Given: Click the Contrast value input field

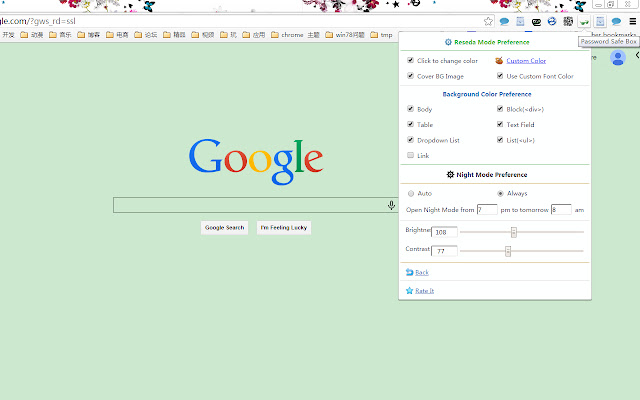Looking at the screenshot, I should tap(445, 251).
